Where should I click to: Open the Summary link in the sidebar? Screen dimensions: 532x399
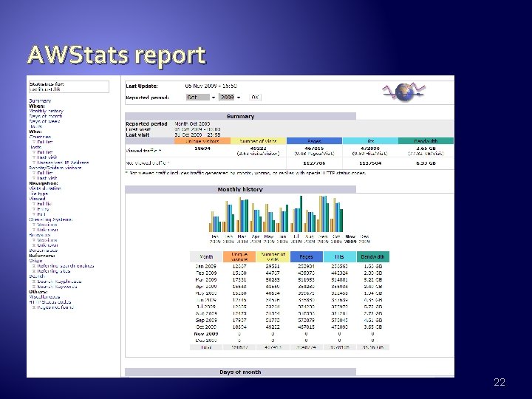click(x=40, y=100)
